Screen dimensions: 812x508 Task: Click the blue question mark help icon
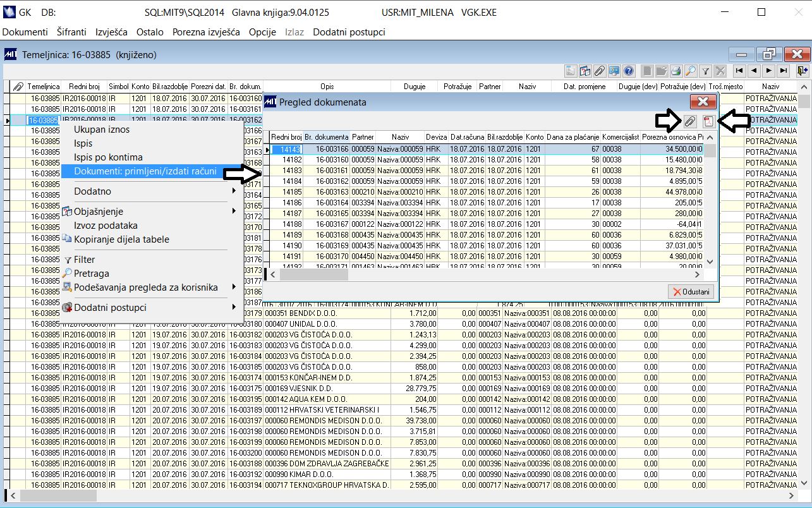coord(629,71)
